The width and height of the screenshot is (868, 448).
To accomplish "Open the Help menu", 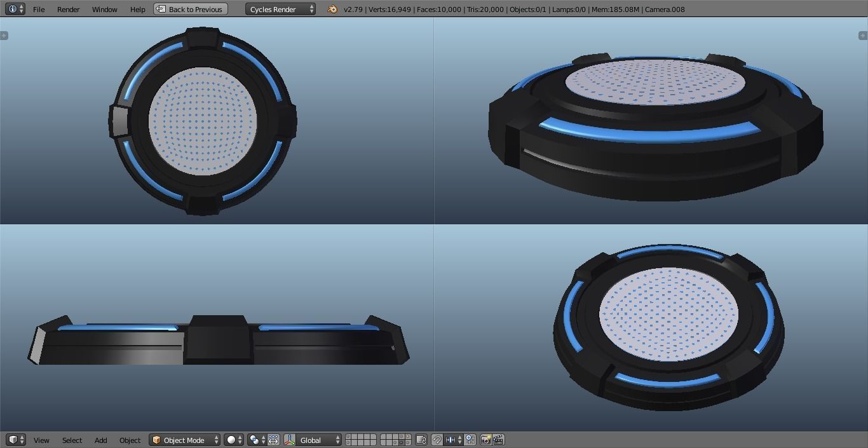I will point(138,10).
